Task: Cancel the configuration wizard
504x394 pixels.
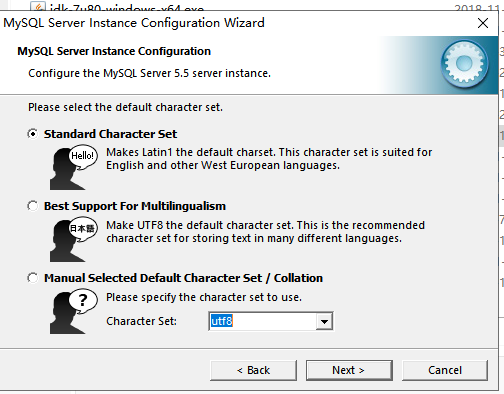Action: [x=445, y=370]
